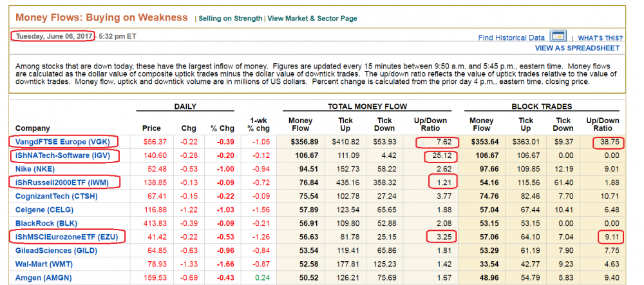Click VGK's 38.75 block trades ratio cell
This screenshot has height=285, width=644.
tap(608, 142)
